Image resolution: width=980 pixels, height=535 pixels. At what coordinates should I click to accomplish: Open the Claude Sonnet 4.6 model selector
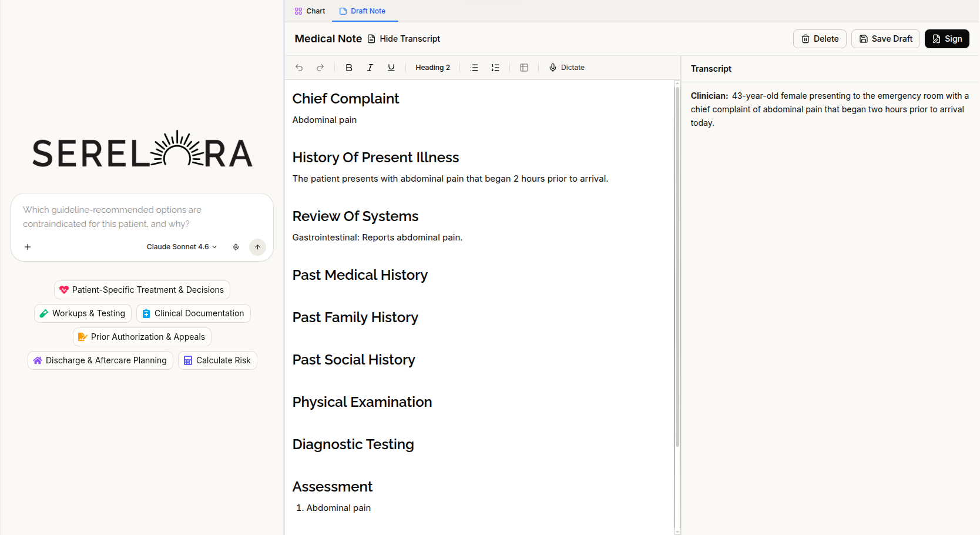(182, 247)
